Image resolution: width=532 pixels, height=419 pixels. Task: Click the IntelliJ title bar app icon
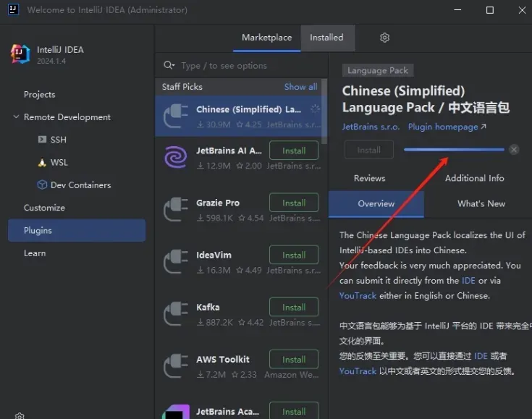point(13,9)
